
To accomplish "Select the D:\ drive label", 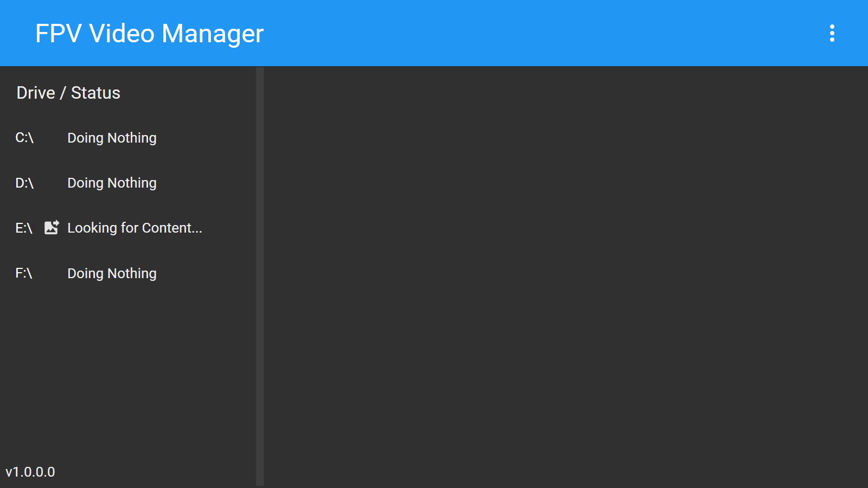I will click(24, 183).
